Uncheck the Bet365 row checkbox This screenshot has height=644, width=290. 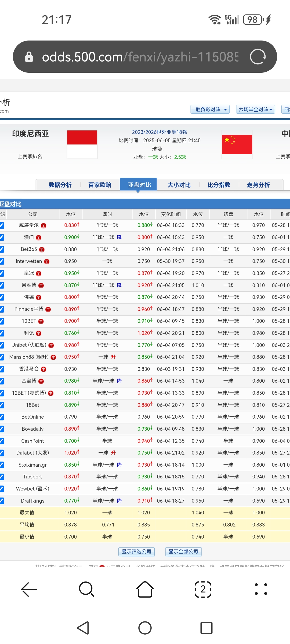(2, 249)
